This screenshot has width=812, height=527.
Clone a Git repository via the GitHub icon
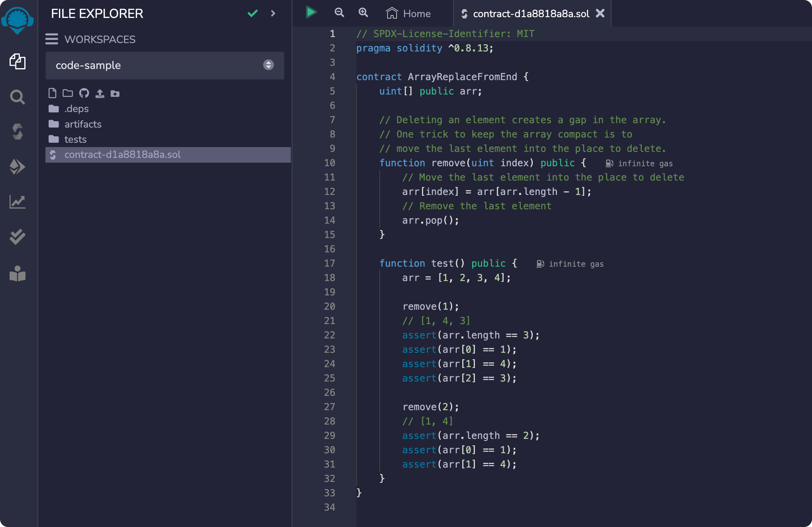[x=84, y=93]
